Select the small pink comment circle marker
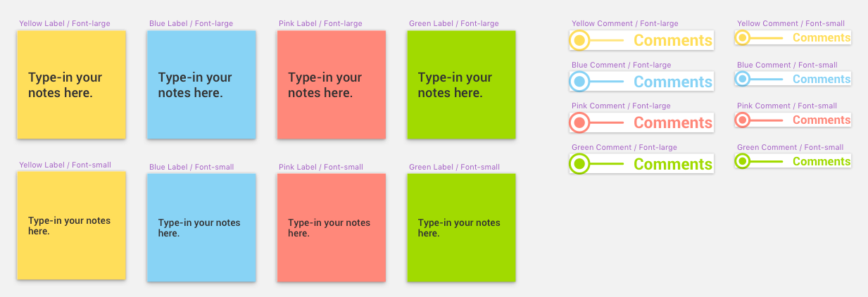 742,120
